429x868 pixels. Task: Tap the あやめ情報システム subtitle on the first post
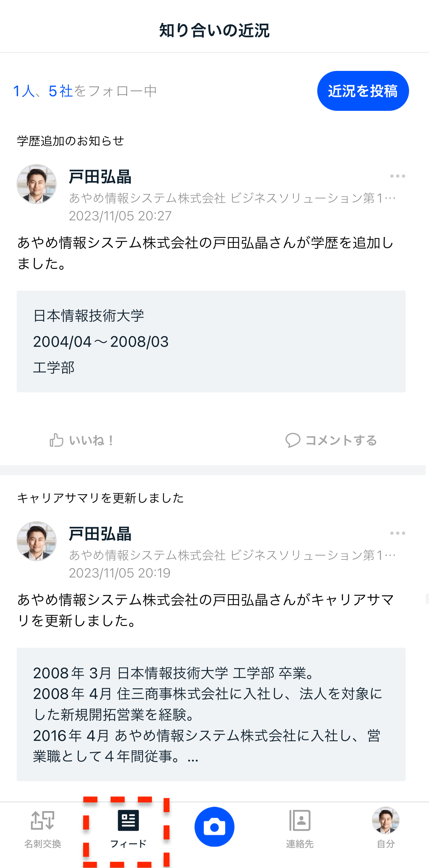point(232,198)
